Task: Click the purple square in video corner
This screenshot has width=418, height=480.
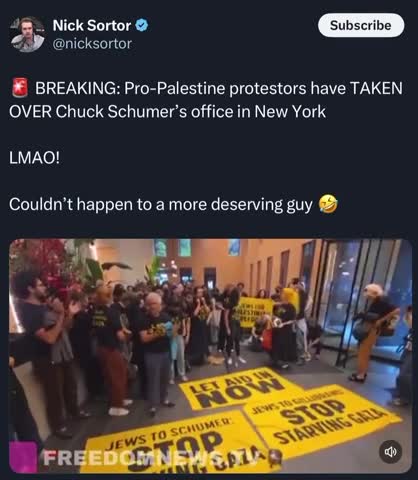Action: [x=23, y=457]
